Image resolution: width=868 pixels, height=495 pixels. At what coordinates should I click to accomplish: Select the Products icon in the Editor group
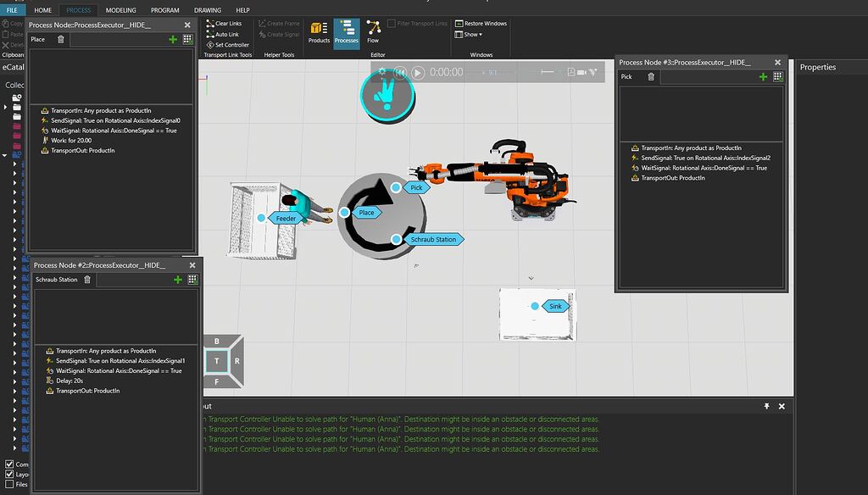pyautogui.click(x=319, y=31)
